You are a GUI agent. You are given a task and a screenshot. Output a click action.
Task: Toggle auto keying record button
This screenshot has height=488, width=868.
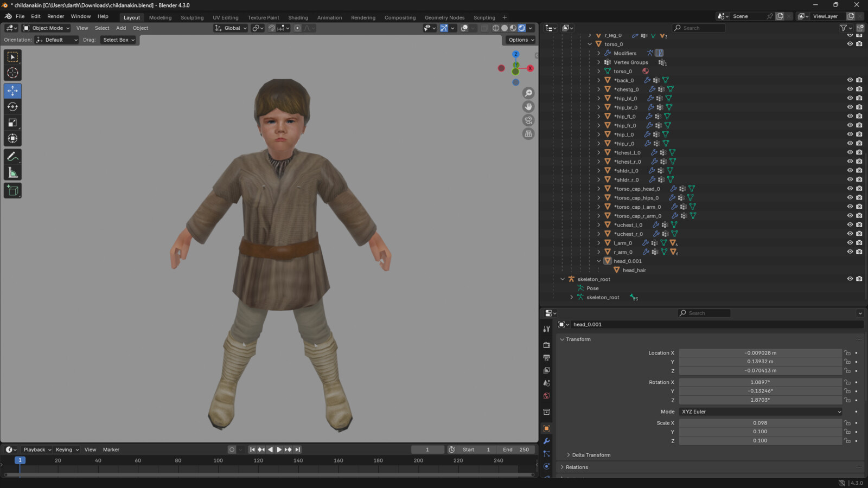(x=232, y=450)
